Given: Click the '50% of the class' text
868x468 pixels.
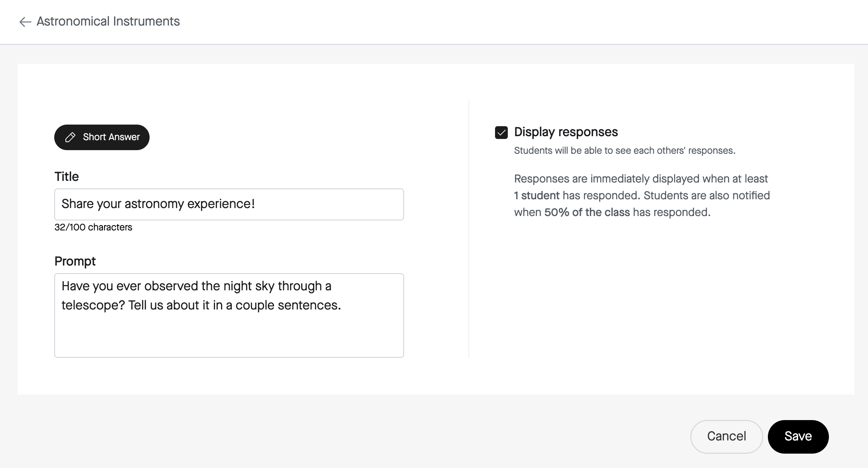Looking at the screenshot, I should click(x=587, y=212).
